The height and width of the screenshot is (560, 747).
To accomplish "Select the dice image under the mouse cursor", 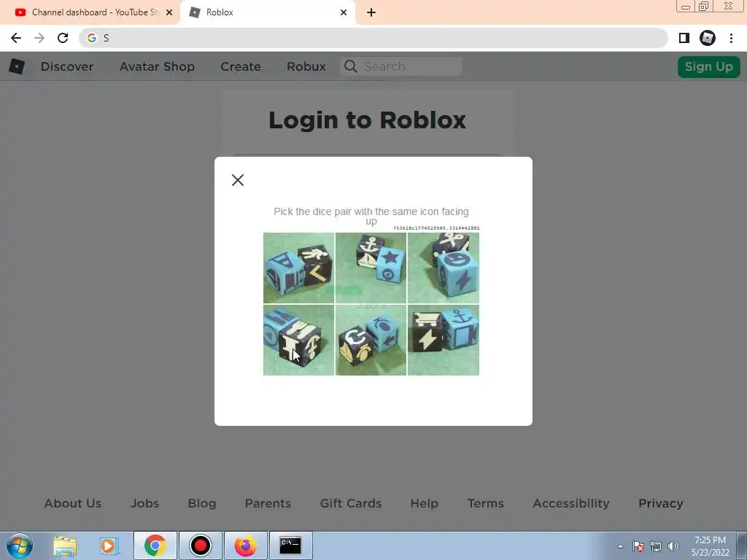I will (x=298, y=340).
